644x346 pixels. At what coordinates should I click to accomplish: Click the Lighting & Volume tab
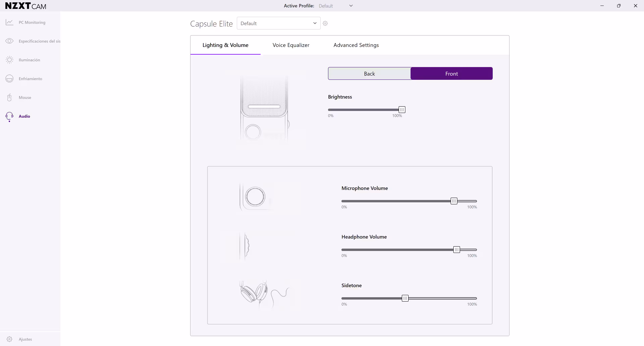click(225, 45)
